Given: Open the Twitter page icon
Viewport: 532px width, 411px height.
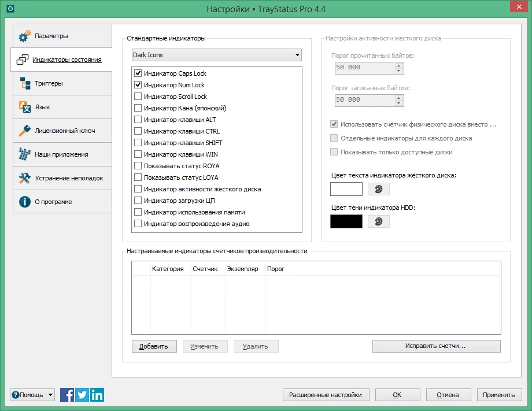Looking at the screenshot, I should 82,395.
